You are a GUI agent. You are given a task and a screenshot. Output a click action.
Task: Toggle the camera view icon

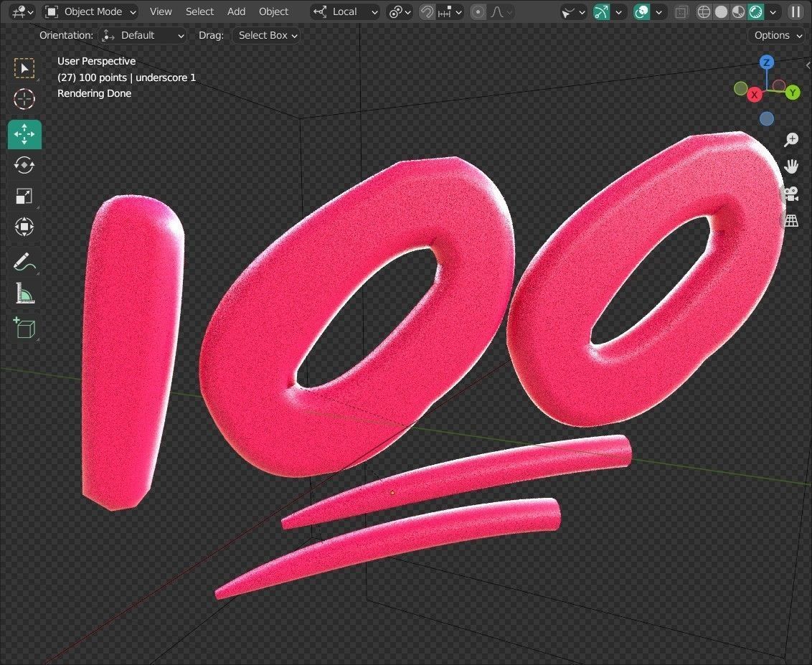(x=791, y=194)
